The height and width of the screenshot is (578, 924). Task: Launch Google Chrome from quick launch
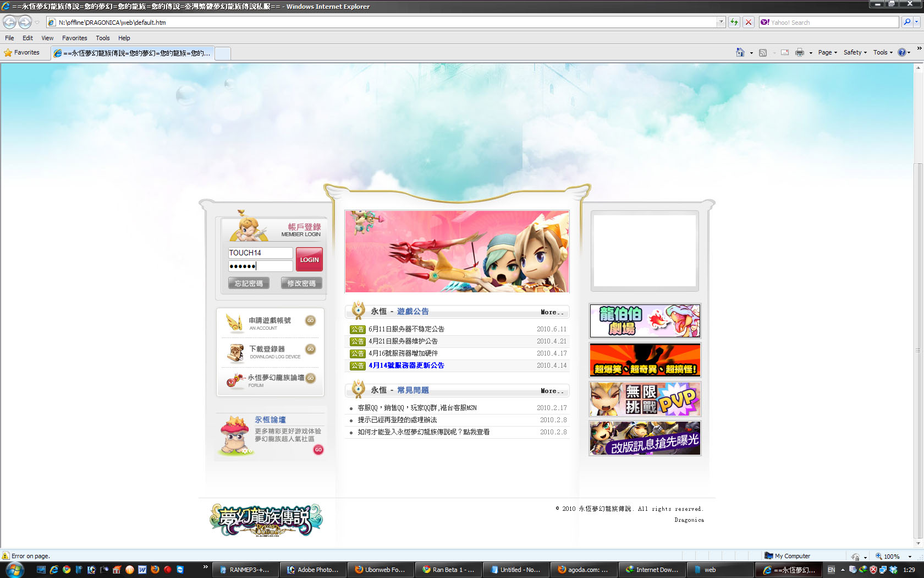(x=67, y=570)
